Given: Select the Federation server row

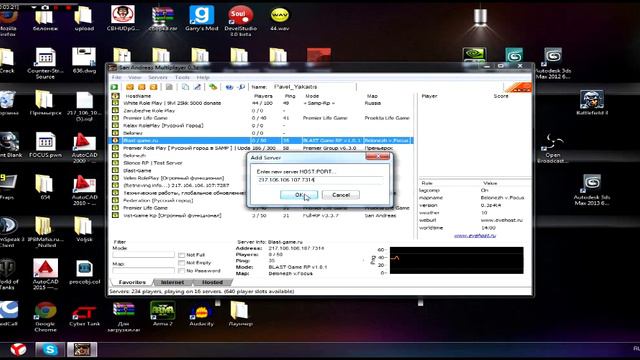Looking at the screenshot, I should click(x=179, y=200).
